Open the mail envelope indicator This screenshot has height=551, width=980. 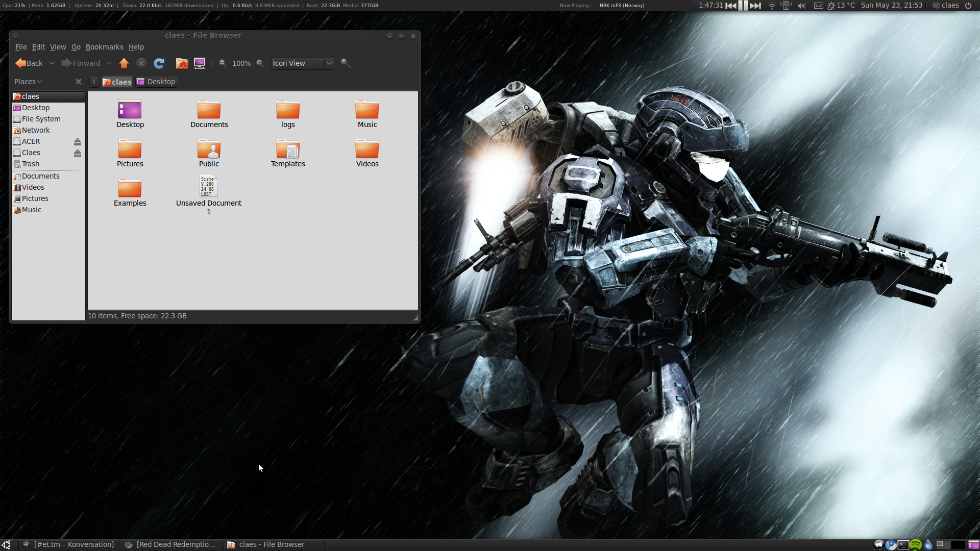pos(818,6)
